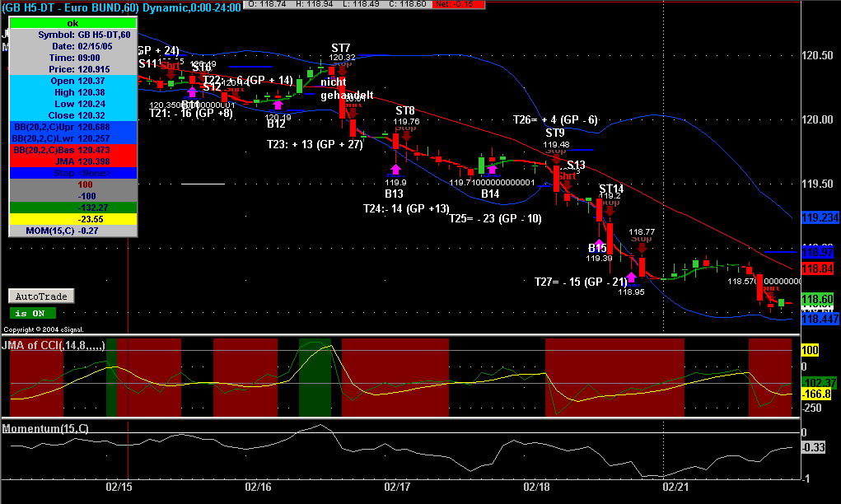The height and width of the screenshot is (504, 841).
Task: Click the 'Date: 02/15/05' row
Action: click(x=73, y=46)
